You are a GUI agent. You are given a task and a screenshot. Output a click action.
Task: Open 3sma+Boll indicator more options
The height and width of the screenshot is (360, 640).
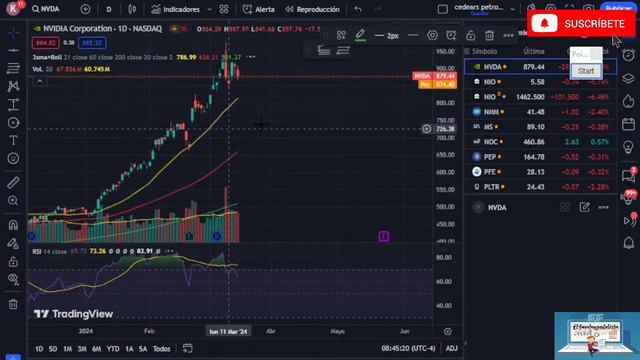pos(251,57)
